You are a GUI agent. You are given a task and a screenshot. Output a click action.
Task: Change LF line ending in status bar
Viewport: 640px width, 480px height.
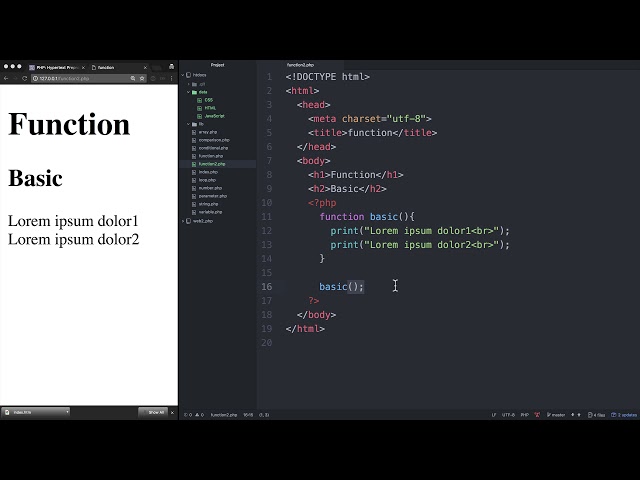click(x=494, y=415)
